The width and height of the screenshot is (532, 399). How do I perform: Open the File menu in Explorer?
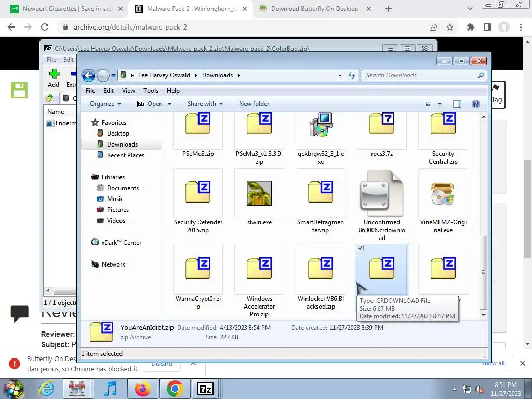[x=90, y=91]
